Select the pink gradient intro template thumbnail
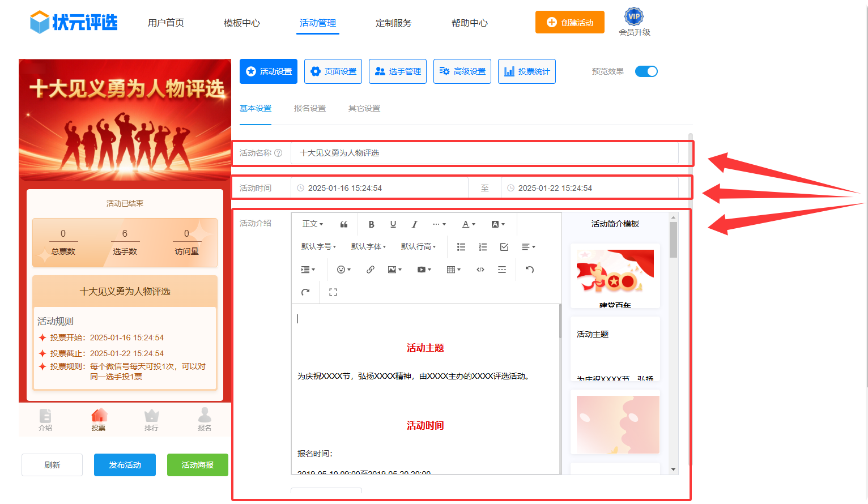868x504 pixels. click(615, 422)
